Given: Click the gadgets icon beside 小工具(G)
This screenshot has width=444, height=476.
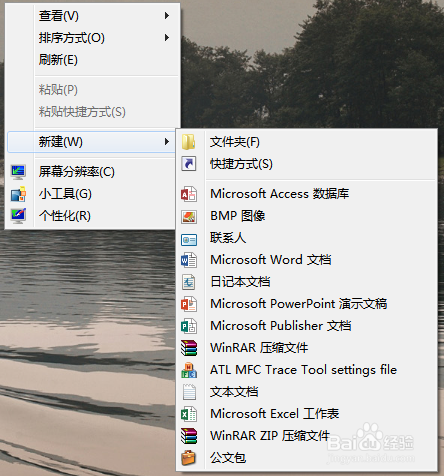Looking at the screenshot, I should (18, 194).
